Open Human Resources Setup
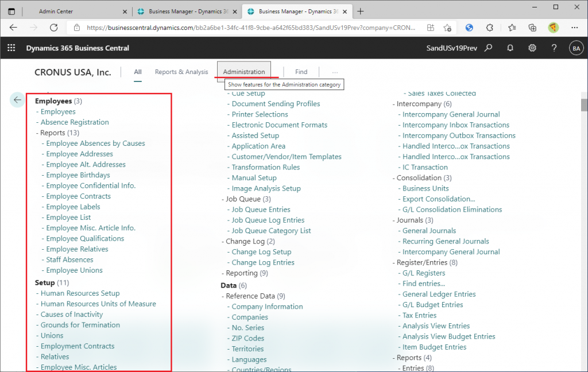Viewport: 588px width, 372px height. coord(80,293)
